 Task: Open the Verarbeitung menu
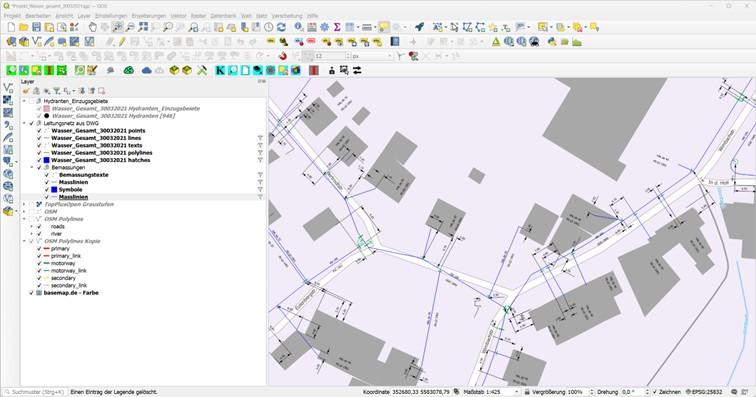point(287,16)
